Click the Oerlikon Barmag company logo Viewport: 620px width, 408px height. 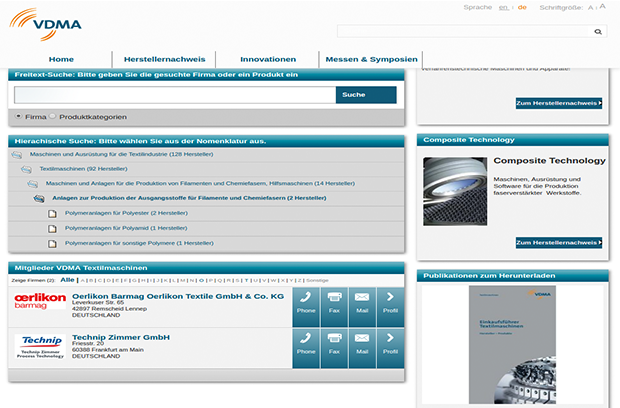pyautogui.click(x=40, y=301)
